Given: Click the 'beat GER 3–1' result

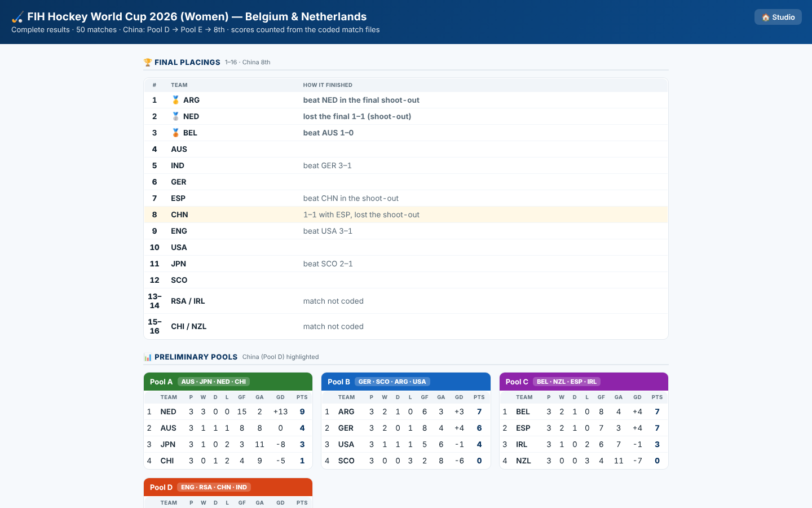Looking at the screenshot, I should pyautogui.click(x=328, y=165).
